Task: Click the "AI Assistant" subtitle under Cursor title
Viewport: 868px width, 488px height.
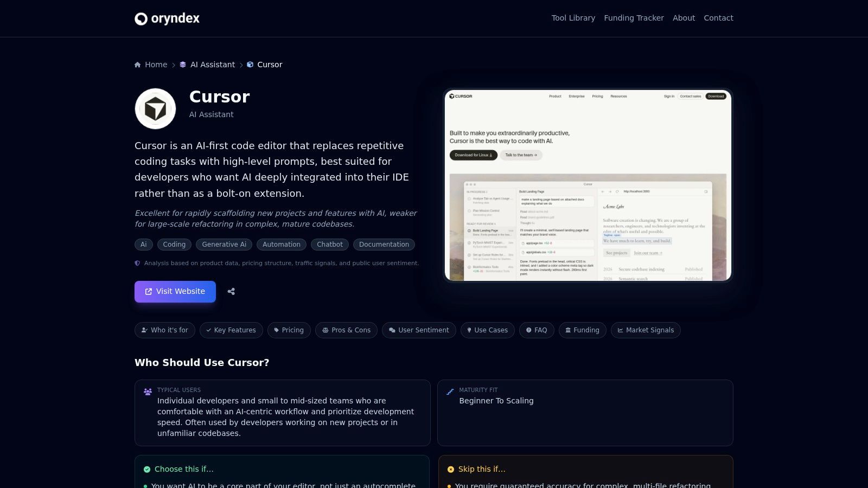Action: coord(211,114)
